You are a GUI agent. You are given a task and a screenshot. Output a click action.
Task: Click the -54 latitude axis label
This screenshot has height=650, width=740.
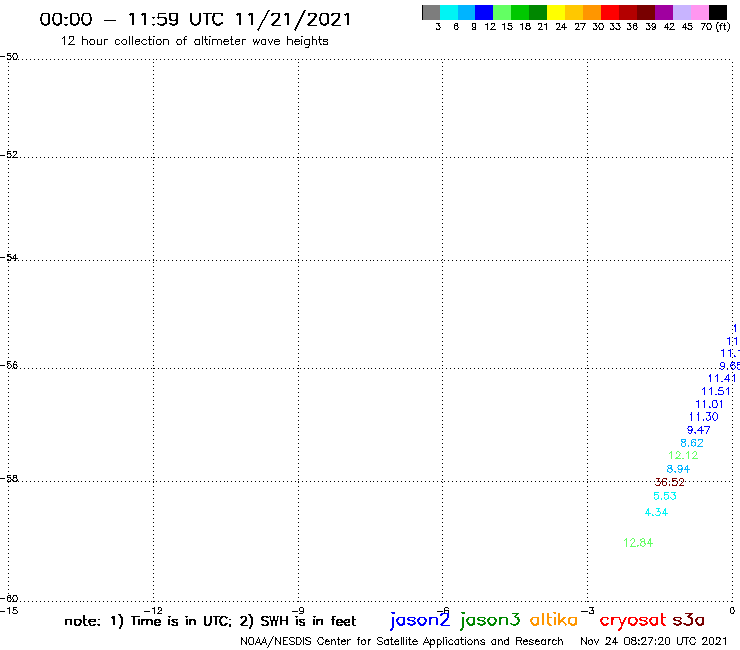coord(9,258)
